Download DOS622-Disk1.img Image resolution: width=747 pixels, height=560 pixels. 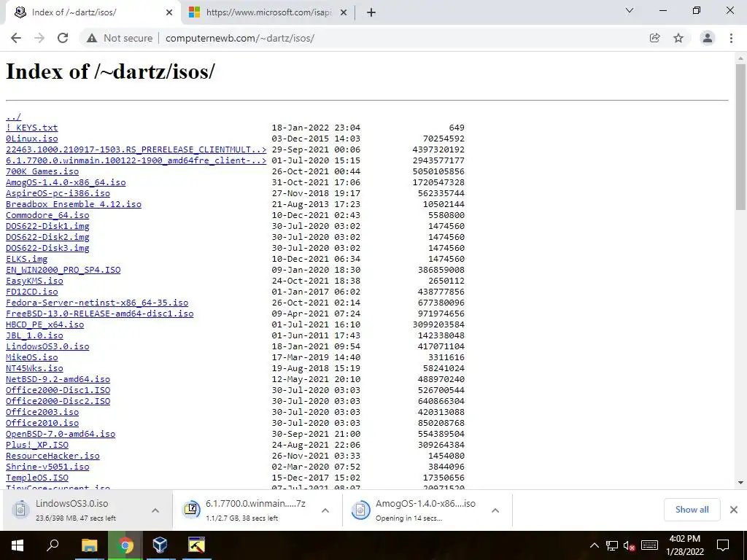tap(47, 226)
